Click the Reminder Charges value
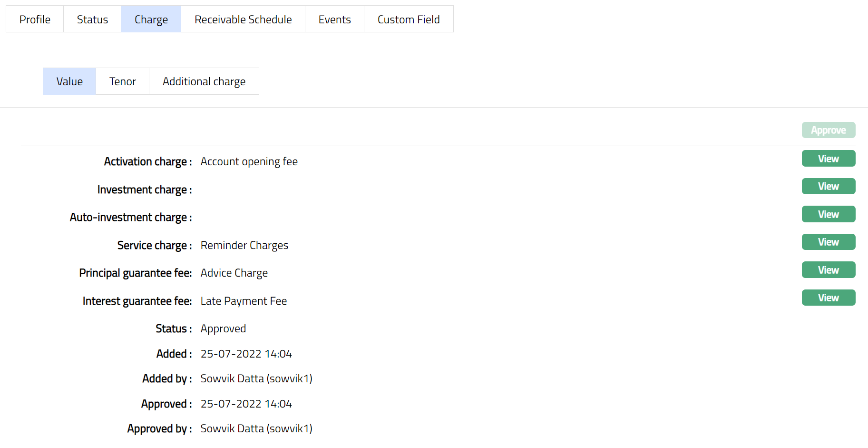Image resolution: width=868 pixels, height=448 pixels. click(244, 245)
